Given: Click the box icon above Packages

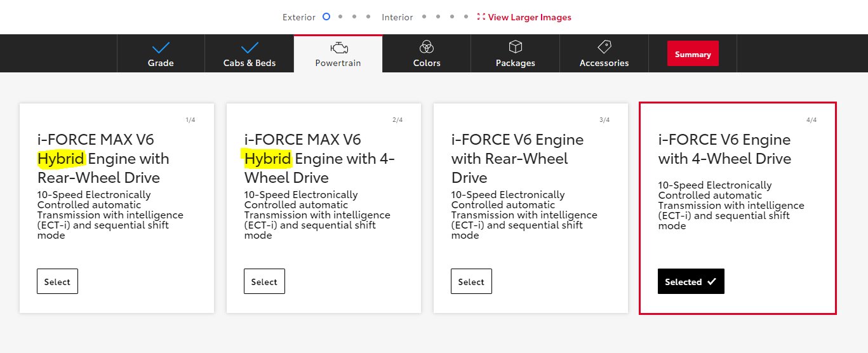Looking at the screenshot, I should [x=516, y=47].
